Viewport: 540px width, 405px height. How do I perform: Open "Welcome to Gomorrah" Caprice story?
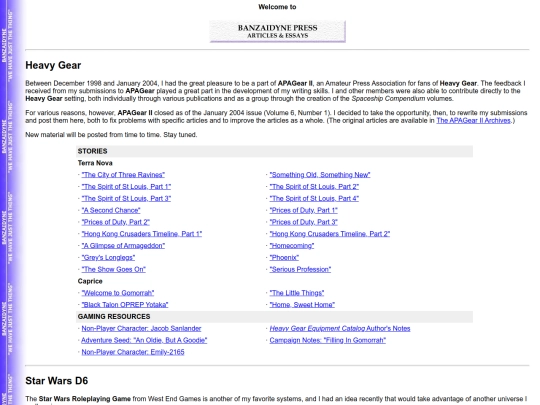[x=117, y=293]
